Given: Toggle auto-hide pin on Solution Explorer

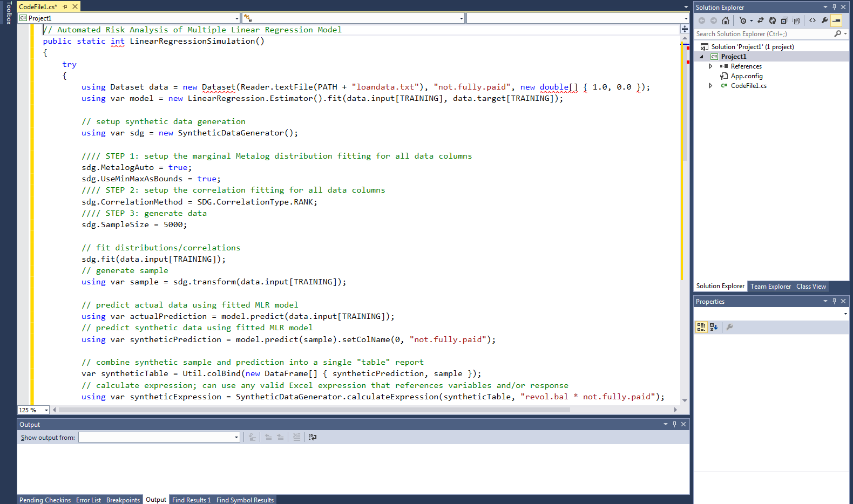Looking at the screenshot, I should click(834, 7).
